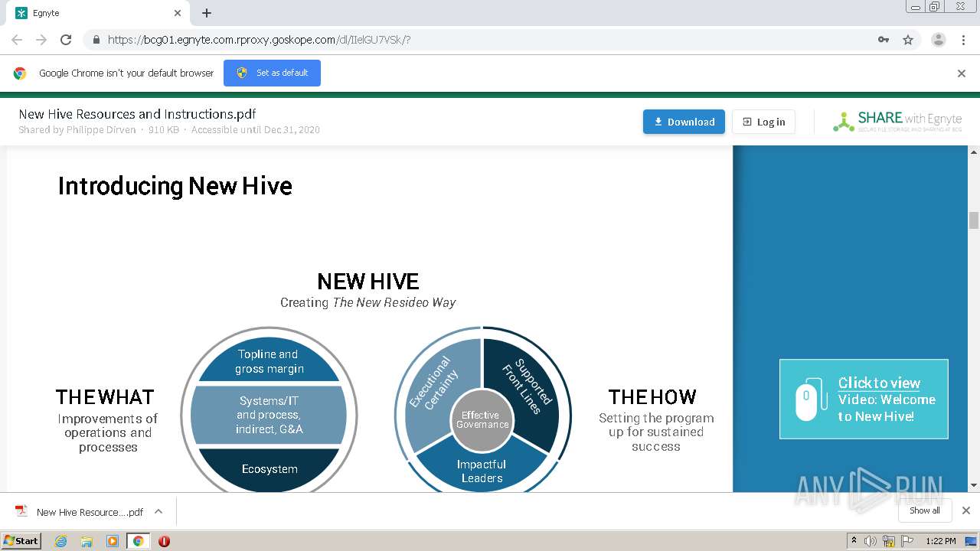Select the Ecosystem segment
The height and width of the screenshot is (551, 980).
click(x=269, y=469)
